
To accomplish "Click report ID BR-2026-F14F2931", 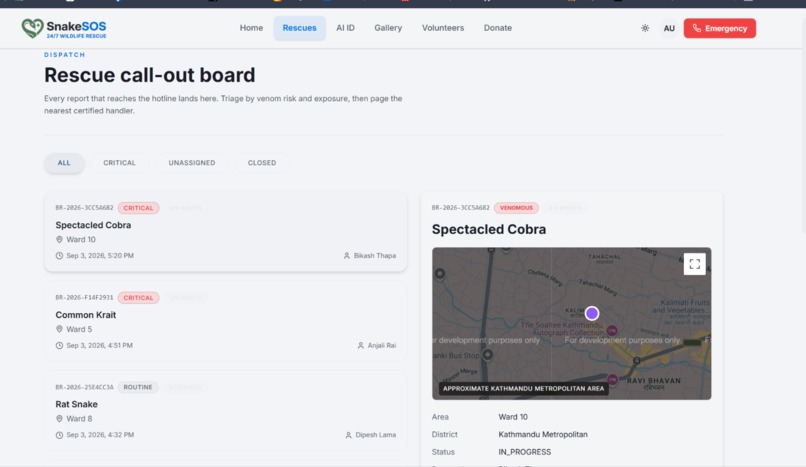I will [x=84, y=297].
